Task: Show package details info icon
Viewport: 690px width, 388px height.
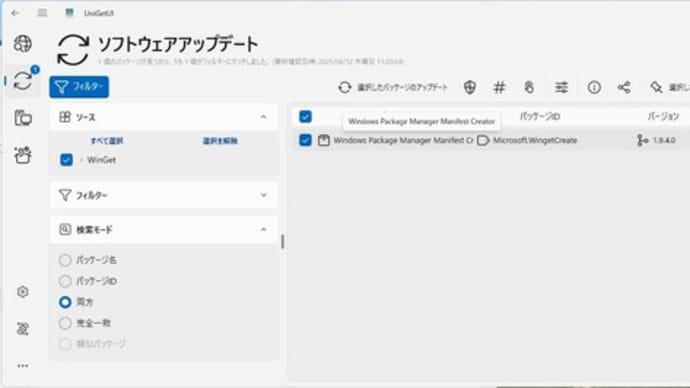Action: pos(594,88)
